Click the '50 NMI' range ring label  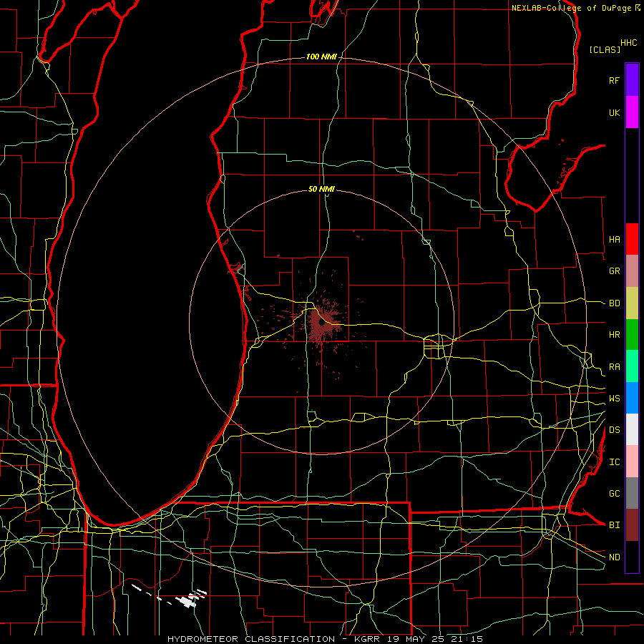click(x=321, y=189)
